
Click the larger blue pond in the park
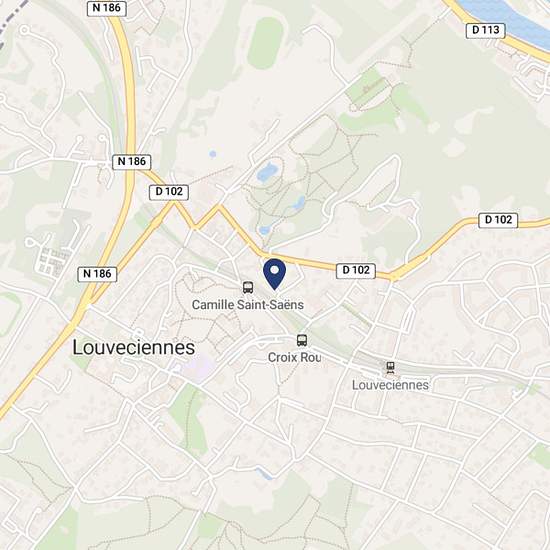click(267, 172)
